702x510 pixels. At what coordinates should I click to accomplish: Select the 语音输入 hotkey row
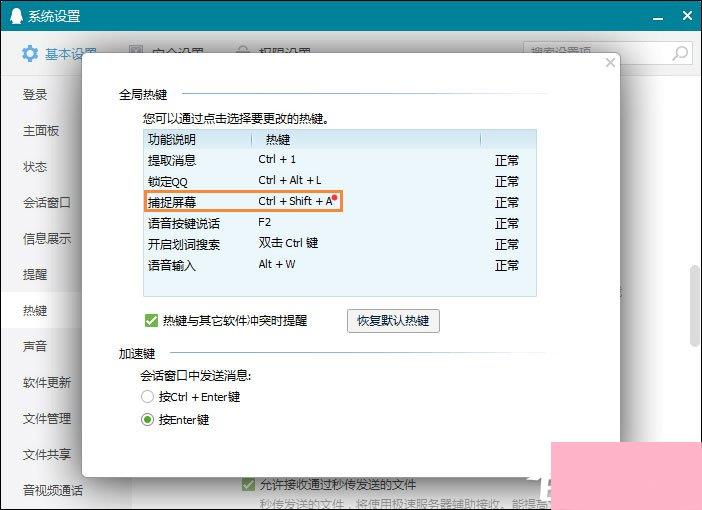point(340,265)
